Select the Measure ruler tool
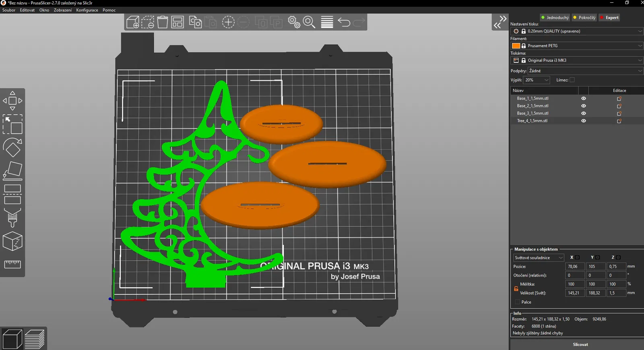Viewport: 644px width, 350px height. [x=12, y=264]
